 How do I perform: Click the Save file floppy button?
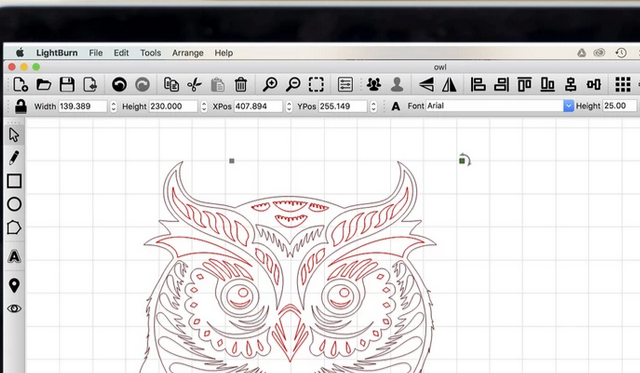(x=67, y=84)
